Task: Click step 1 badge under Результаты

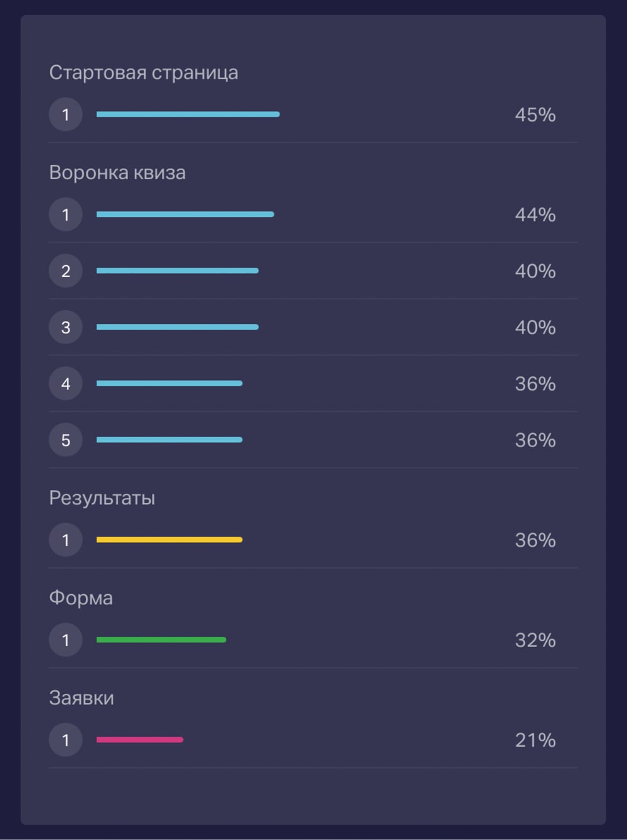Action: (x=66, y=540)
